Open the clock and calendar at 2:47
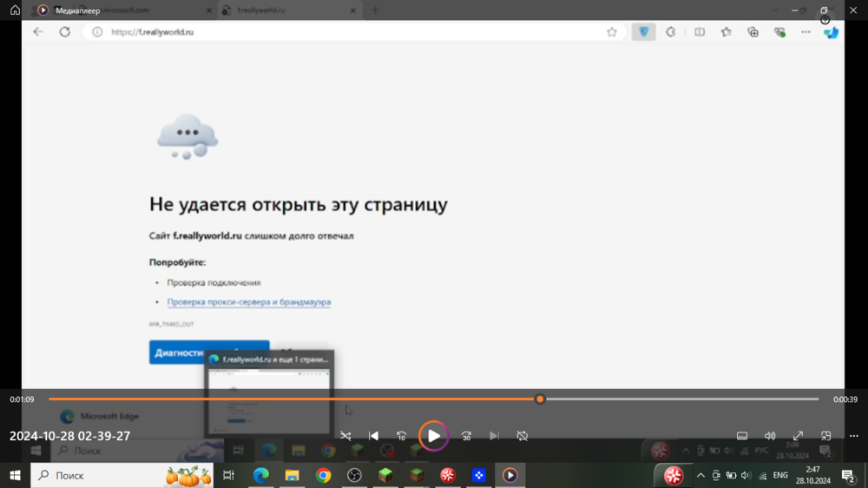 (813, 475)
